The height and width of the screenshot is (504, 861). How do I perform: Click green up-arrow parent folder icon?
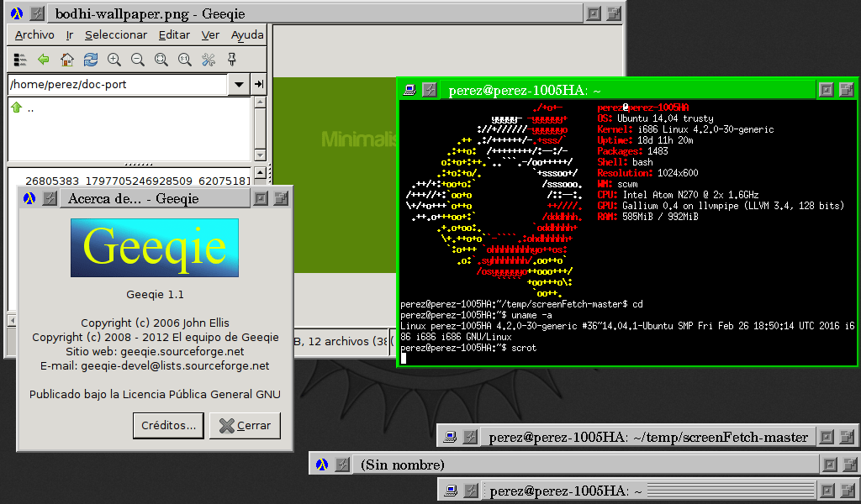(17, 108)
